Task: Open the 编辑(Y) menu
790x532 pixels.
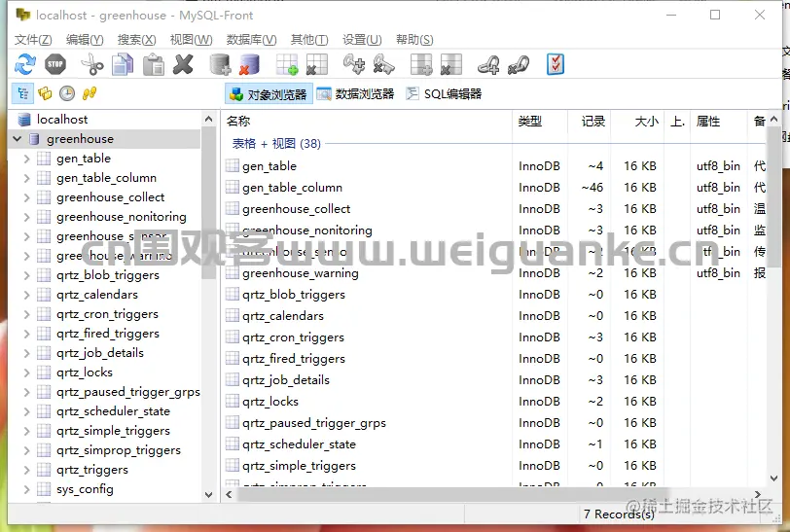Action: [x=85, y=40]
